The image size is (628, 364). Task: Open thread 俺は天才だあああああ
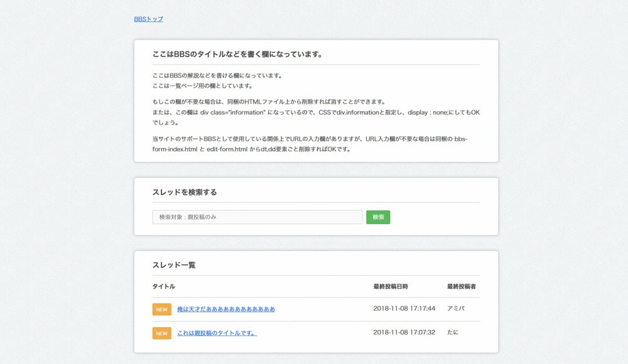click(226, 309)
